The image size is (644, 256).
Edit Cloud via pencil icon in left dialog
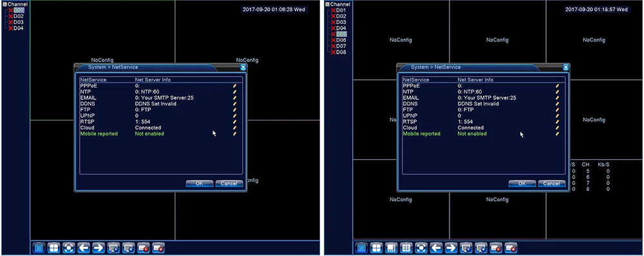click(x=235, y=128)
